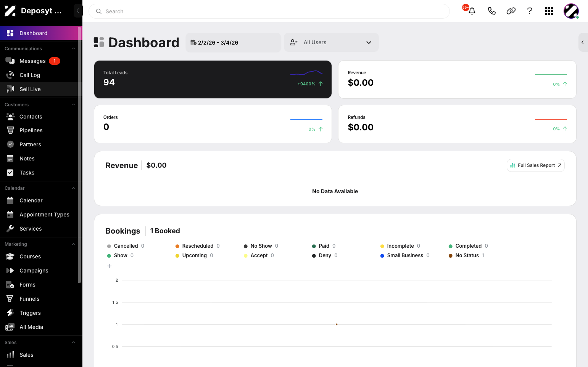Click the Triggers lightning bolt icon

click(10, 313)
